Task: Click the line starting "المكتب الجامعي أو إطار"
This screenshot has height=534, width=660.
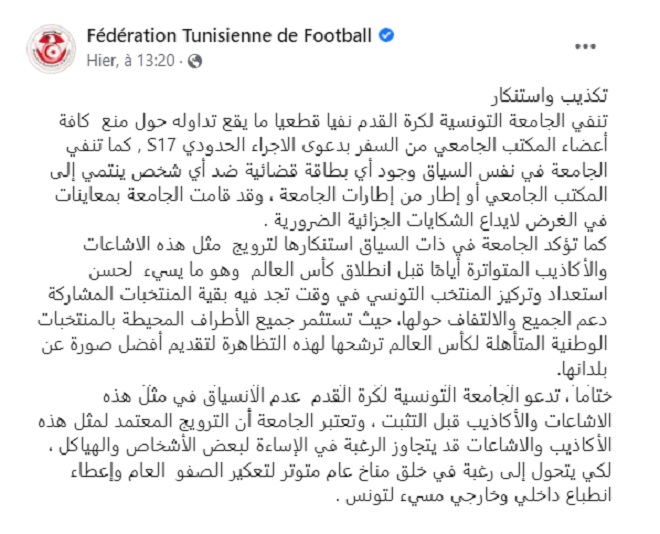Action: [x=331, y=196]
